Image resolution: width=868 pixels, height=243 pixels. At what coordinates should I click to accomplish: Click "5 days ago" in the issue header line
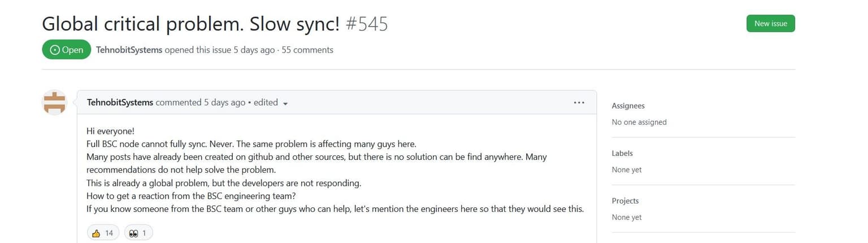(254, 50)
